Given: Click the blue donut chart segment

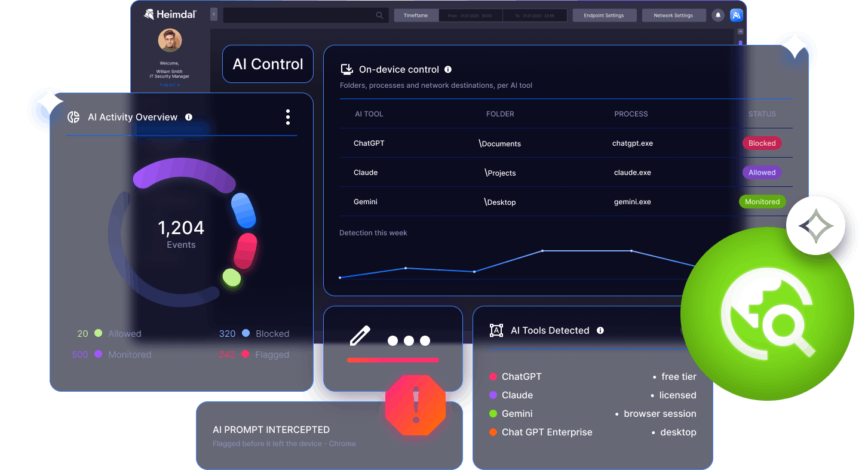Looking at the screenshot, I should [244, 210].
